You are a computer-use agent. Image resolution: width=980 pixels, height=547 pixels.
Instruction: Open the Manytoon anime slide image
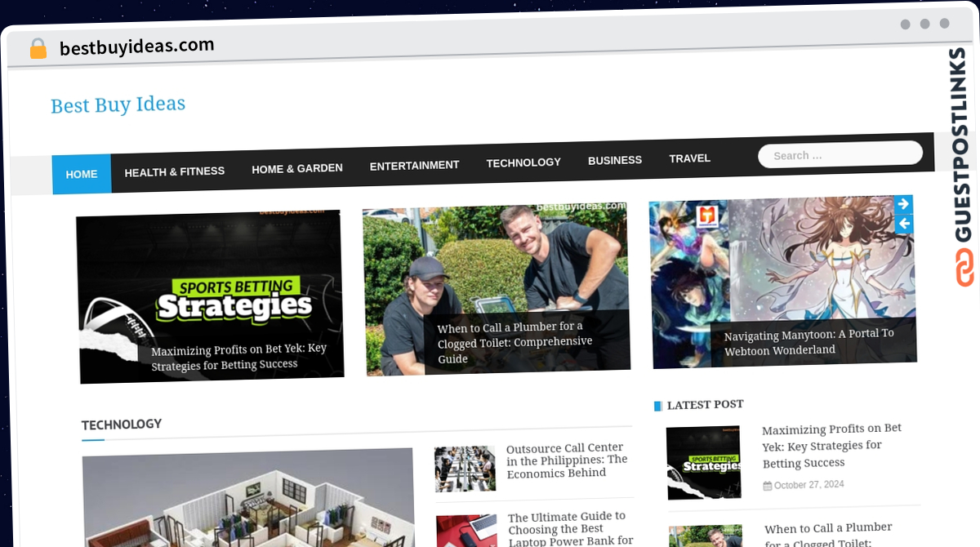783,282
